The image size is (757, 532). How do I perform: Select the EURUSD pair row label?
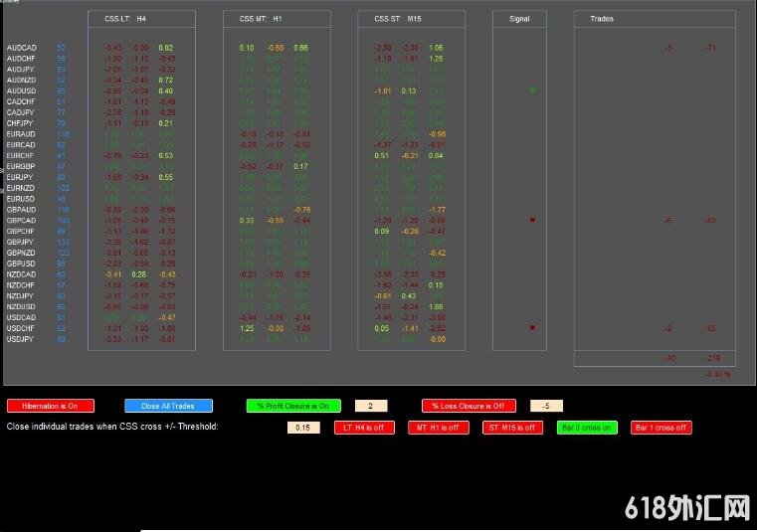pos(21,199)
